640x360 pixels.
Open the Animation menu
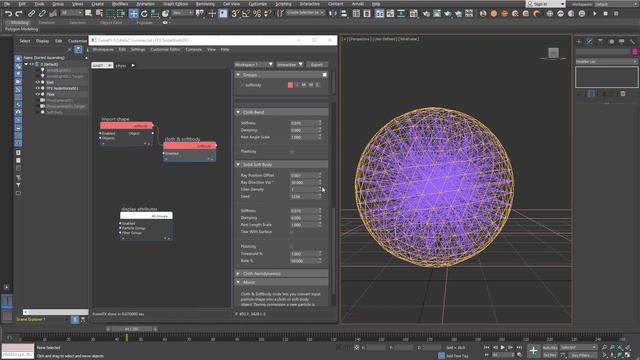click(145, 4)
